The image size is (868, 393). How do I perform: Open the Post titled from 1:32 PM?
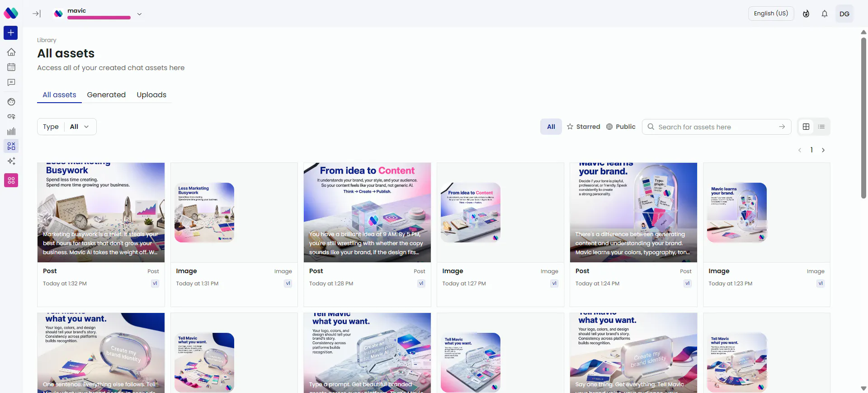point(50,271)
